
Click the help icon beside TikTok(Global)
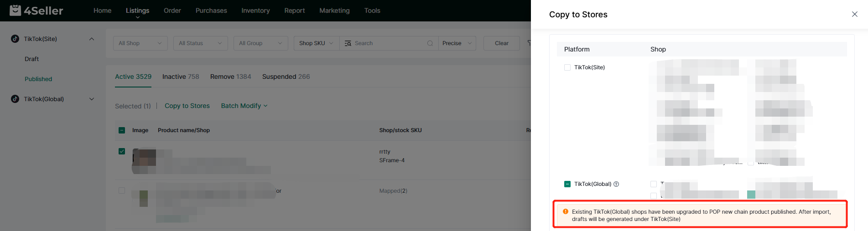pos(616,184)
